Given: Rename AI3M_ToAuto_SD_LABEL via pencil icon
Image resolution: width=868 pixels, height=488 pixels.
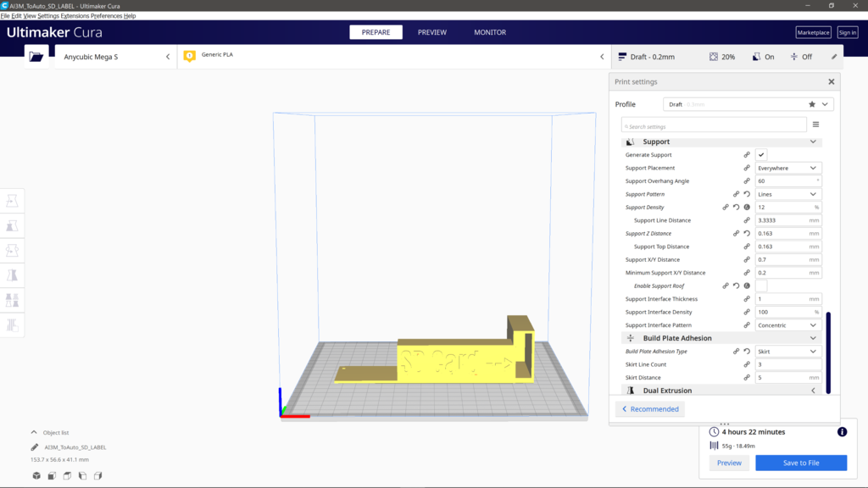Looking at the screenshot, I should (36, 446).
